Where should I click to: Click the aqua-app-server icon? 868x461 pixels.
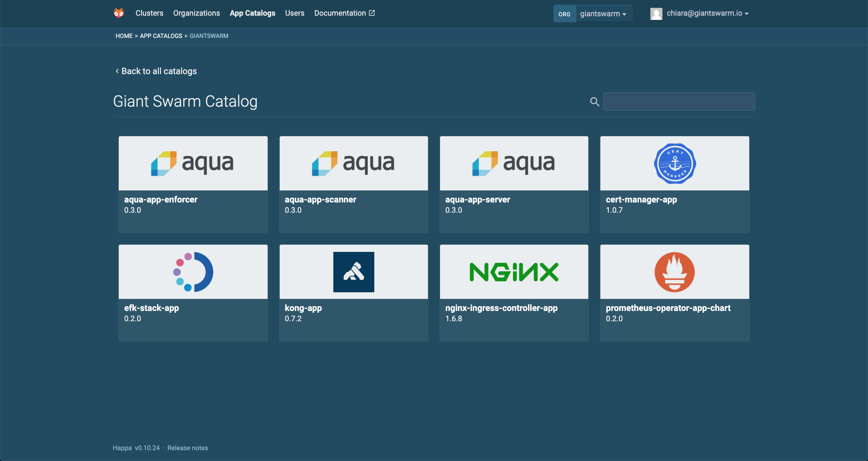coord(514,164)
